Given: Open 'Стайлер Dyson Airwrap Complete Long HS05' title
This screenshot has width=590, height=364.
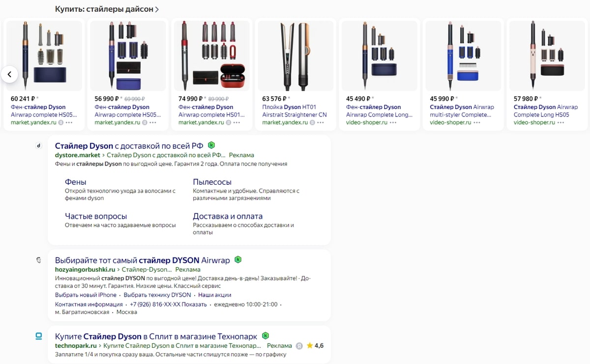Looking at the screenshot, I should pos(546,111).
